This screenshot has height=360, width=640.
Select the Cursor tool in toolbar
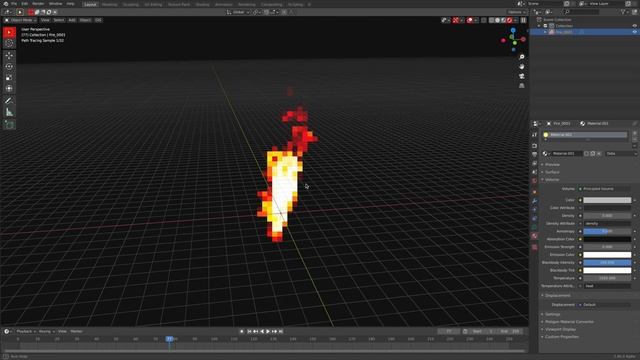pyautogui.click(x=9, y=43)
